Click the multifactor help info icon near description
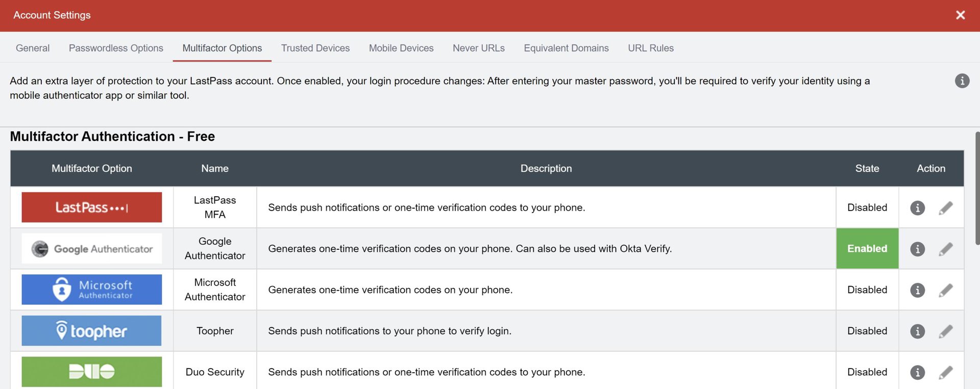The width and height of the screenshot is (980, 389). click(962, 81)
